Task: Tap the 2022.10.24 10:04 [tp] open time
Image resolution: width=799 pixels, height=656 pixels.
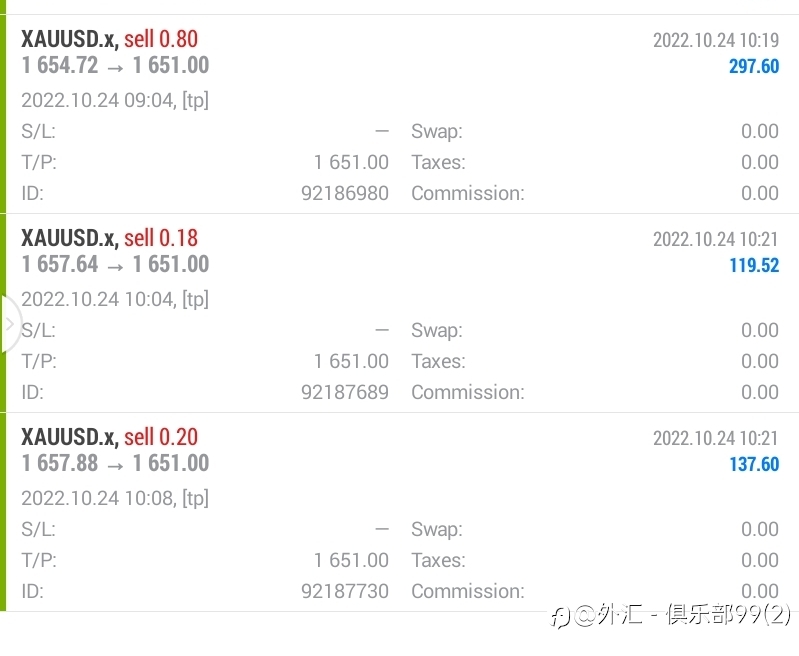Action: pyautogui.click(x=115, y=299)
